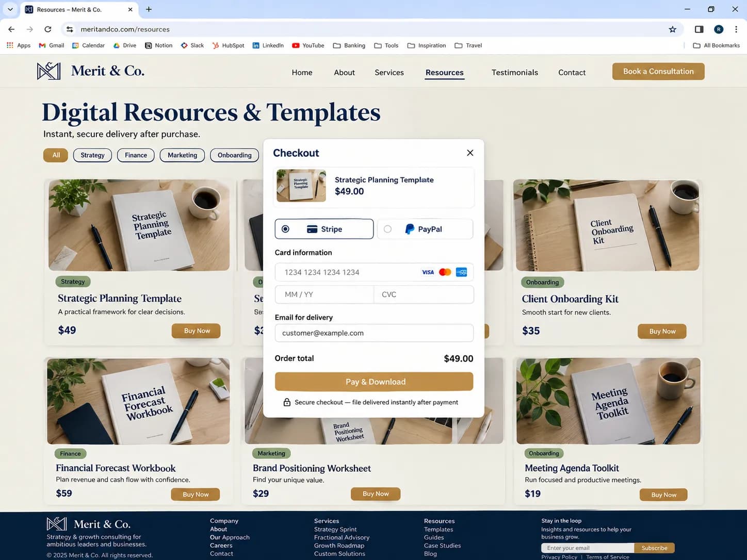Image resolution: width=747 pixels, height=560 pixels.
Task: Open the YouTube bookmark
Action: 308,45
